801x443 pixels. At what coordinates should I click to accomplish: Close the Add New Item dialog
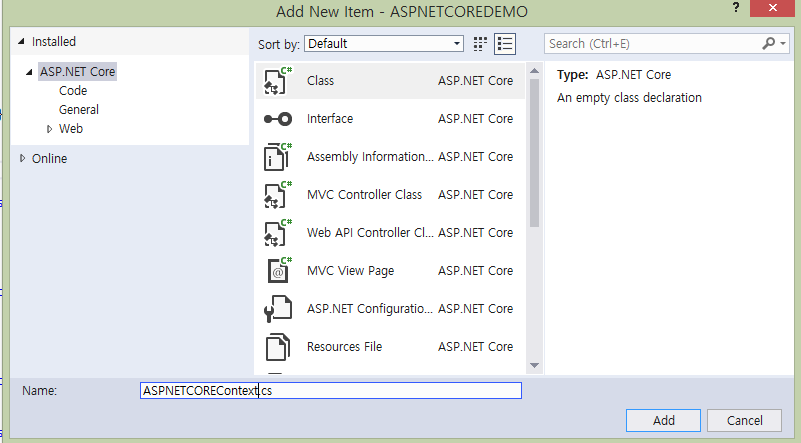[772, 8]
